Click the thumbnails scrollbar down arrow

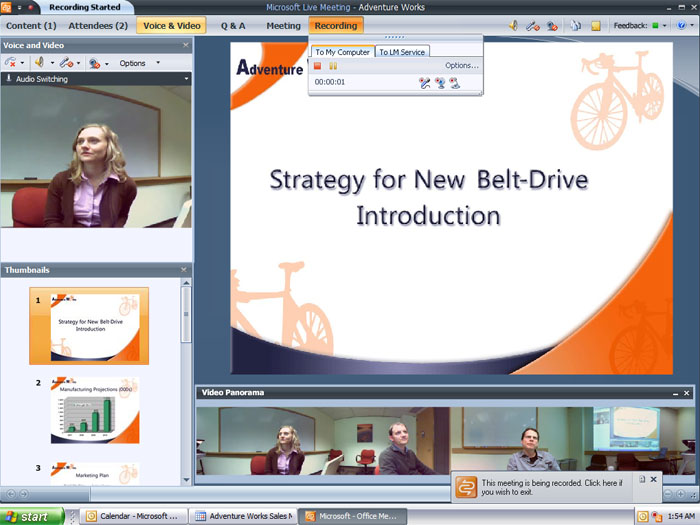tap(186, 480)
